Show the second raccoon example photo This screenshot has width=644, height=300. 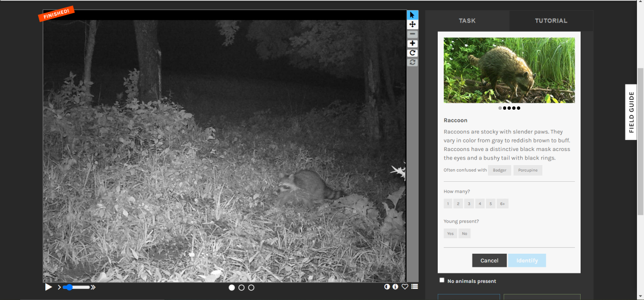pos(505,108)
